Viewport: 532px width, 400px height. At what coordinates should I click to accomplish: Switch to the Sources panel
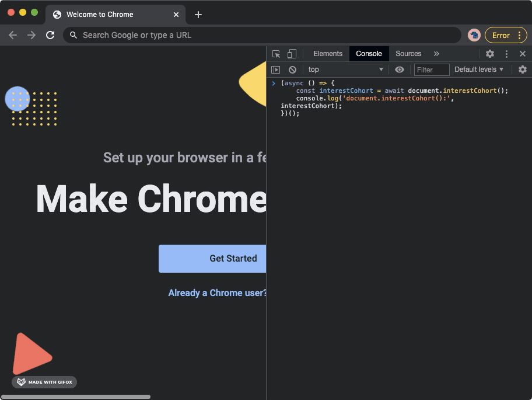click(408, 54)
